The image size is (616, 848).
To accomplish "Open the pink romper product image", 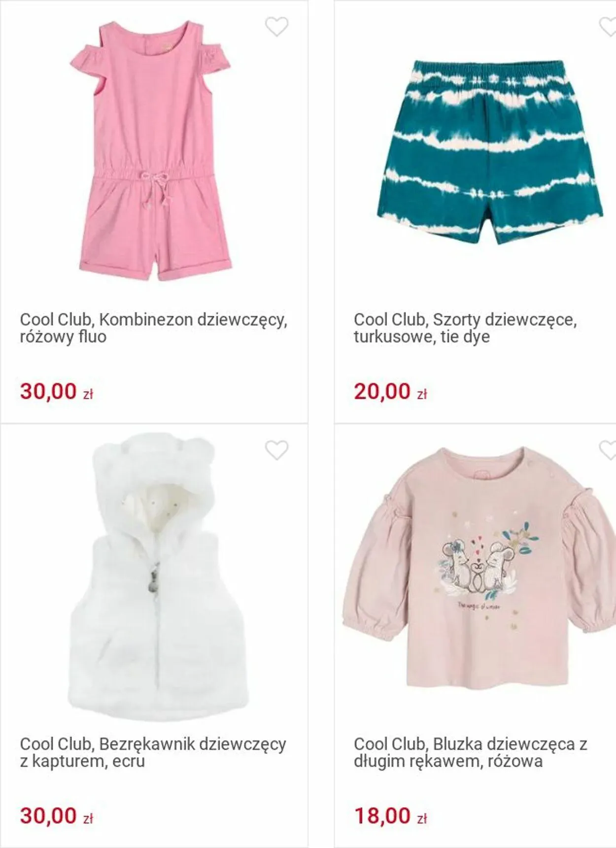I will (155, 150).
